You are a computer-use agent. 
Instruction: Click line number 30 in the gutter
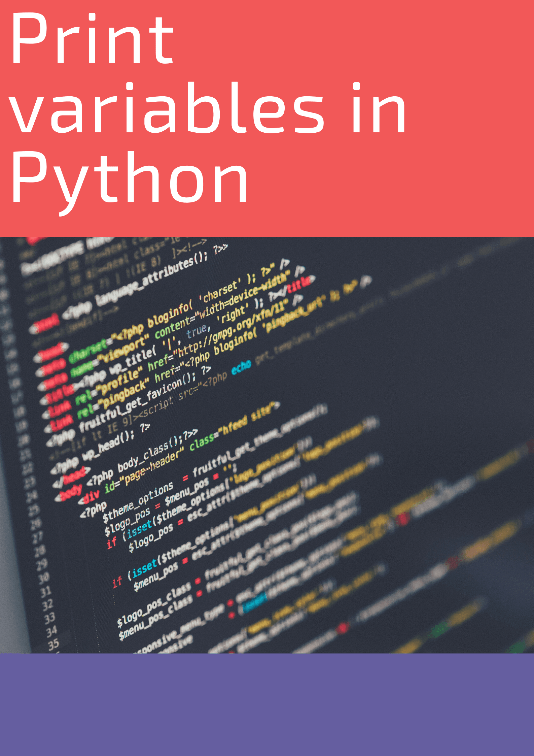44,579
